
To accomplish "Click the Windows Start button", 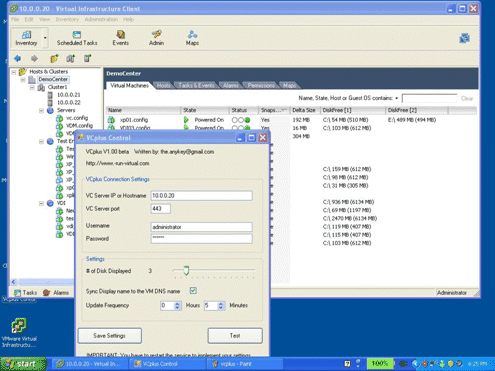I will (23, 364).
